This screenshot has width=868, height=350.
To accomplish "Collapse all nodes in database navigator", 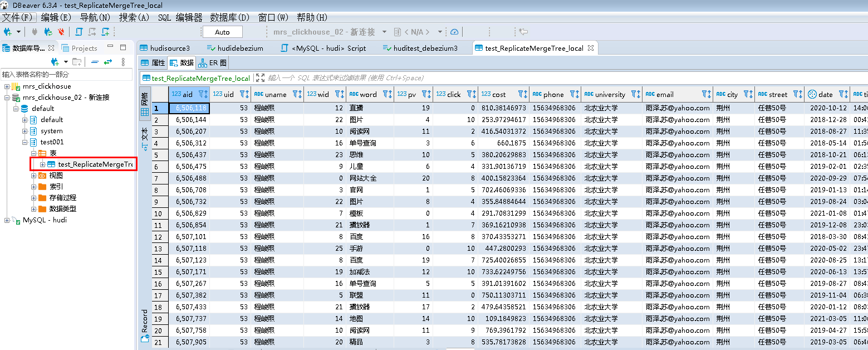I will [x=95, y=61].
